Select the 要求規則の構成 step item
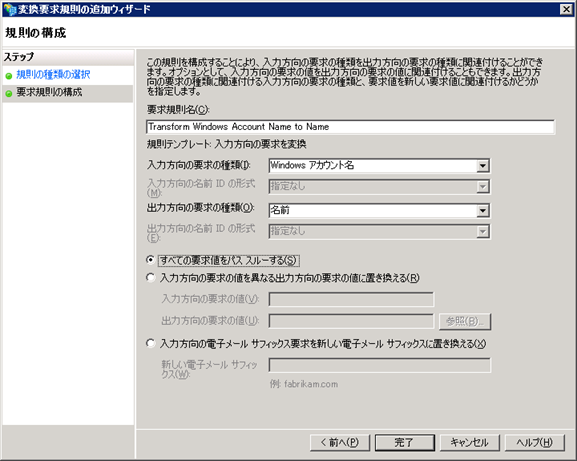This screenshot has width=577, height=461. [x=67, y=93]
